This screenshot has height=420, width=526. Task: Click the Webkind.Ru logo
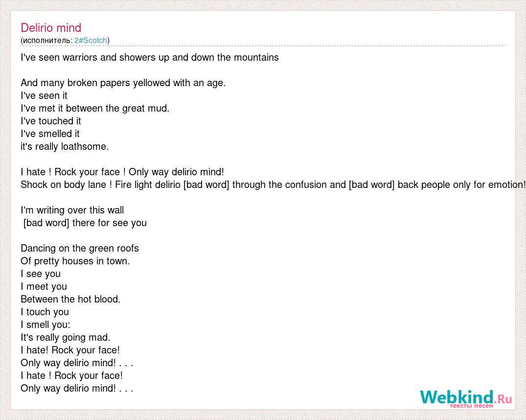(466, 398)
